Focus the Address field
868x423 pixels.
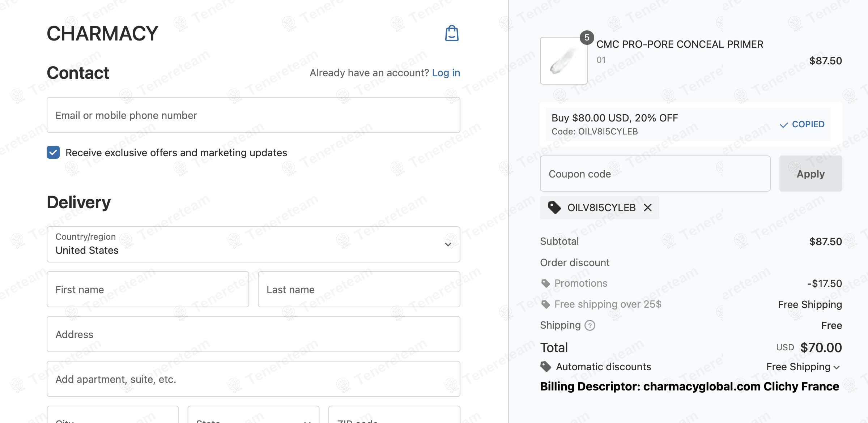[x=253, y=334]
